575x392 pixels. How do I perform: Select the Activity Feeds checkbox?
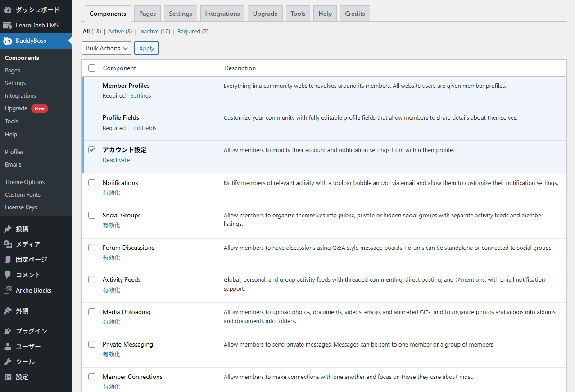(x=92, y=279)
